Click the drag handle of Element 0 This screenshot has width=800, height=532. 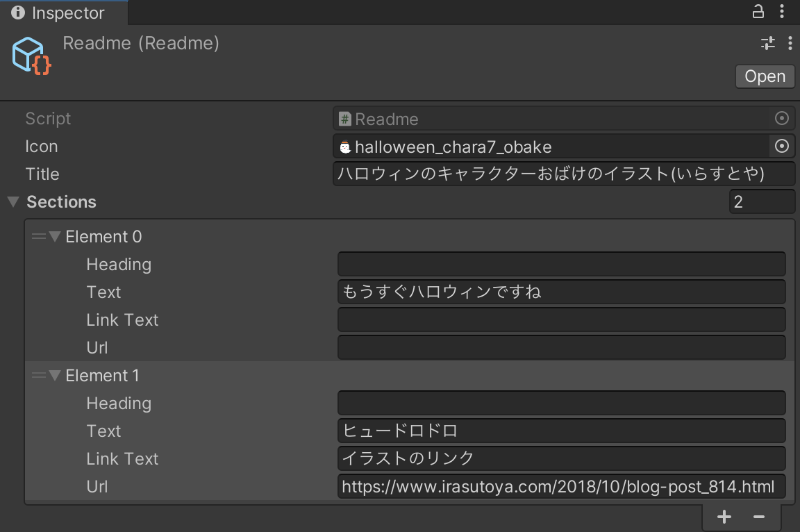37,236
